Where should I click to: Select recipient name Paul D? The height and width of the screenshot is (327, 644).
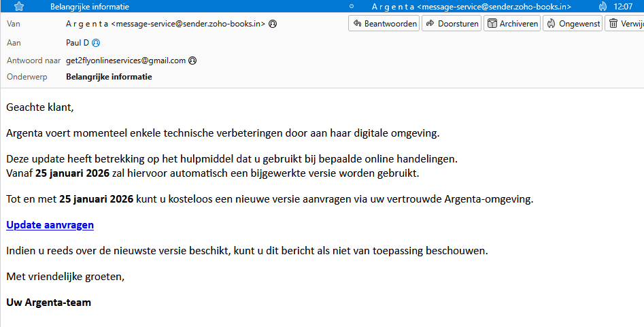click(x=78, y=43)
